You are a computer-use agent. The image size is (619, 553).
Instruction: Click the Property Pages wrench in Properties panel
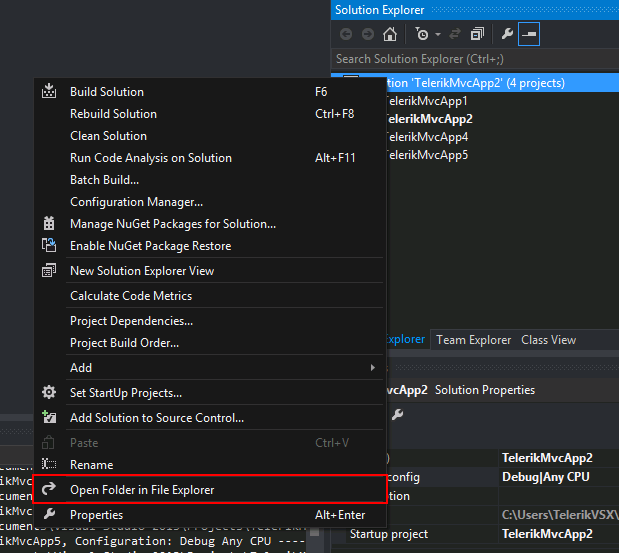tap(397, 414)
